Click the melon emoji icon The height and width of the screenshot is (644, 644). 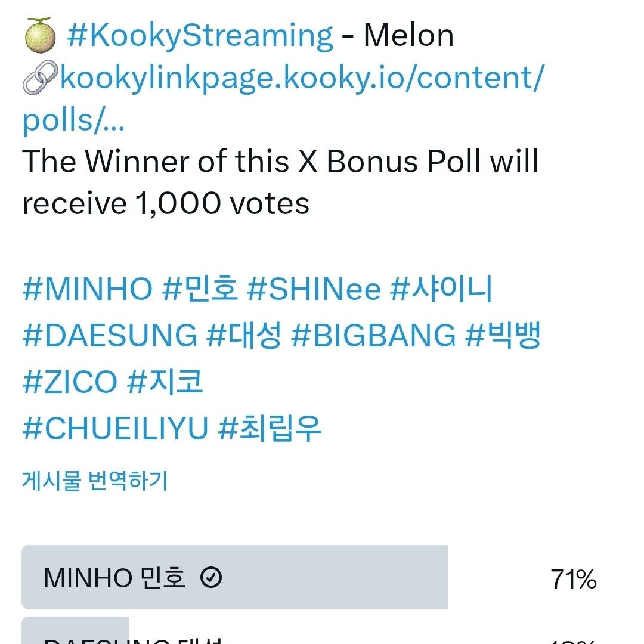point(39,36)
